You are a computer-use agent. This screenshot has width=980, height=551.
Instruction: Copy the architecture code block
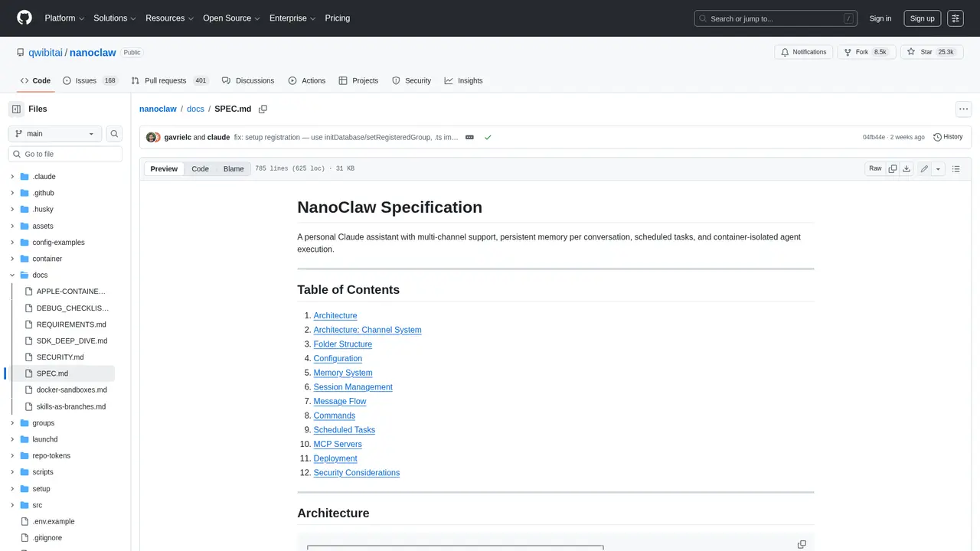[802, 544]
